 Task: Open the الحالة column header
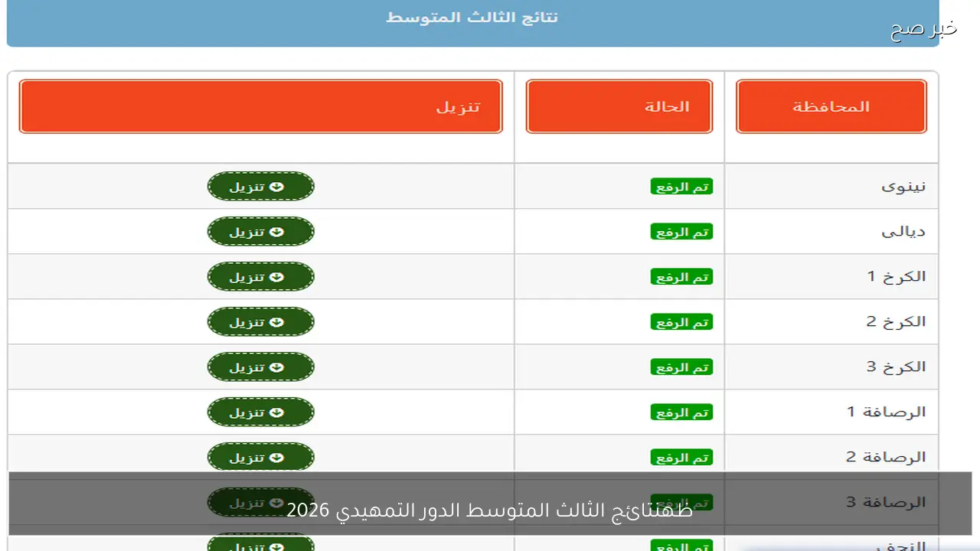[x=619, y=106]
